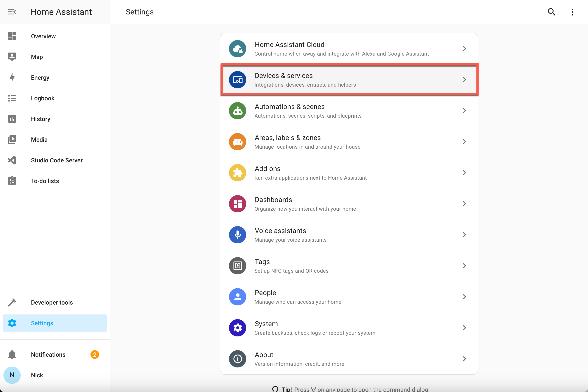This screenshot has height=392, width=588.
Task: Click the Voice assistants microphone icon
Action: 237,235
